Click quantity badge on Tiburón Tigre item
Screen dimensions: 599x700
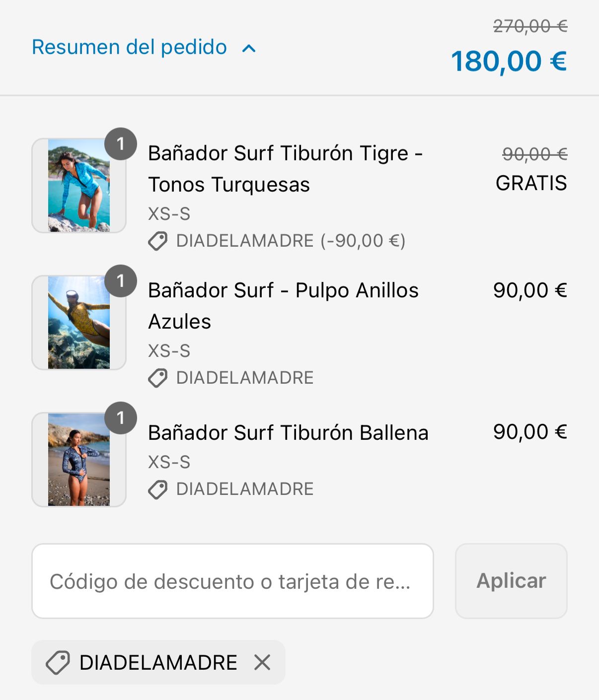pos(120,144)
